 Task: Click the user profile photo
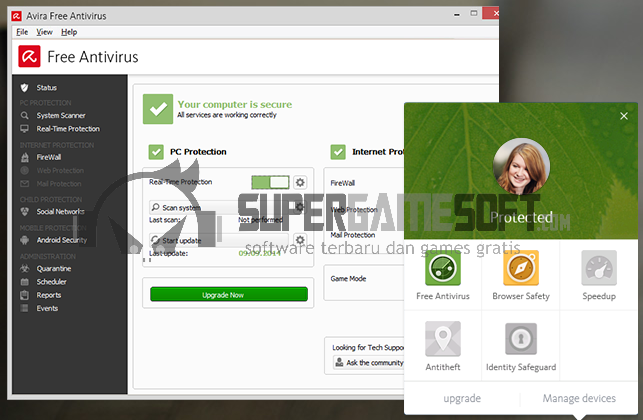(521, 166)
